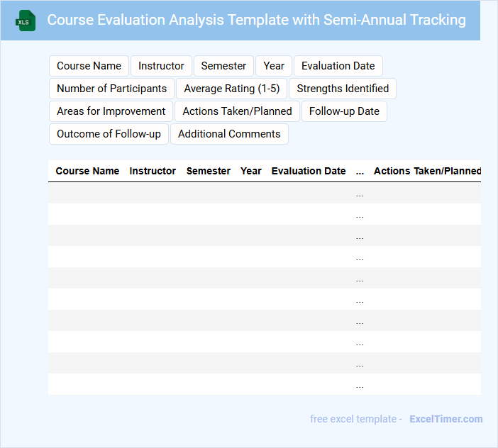Choose the Year tag
498x448 pixels.
(x=274, y=66)
